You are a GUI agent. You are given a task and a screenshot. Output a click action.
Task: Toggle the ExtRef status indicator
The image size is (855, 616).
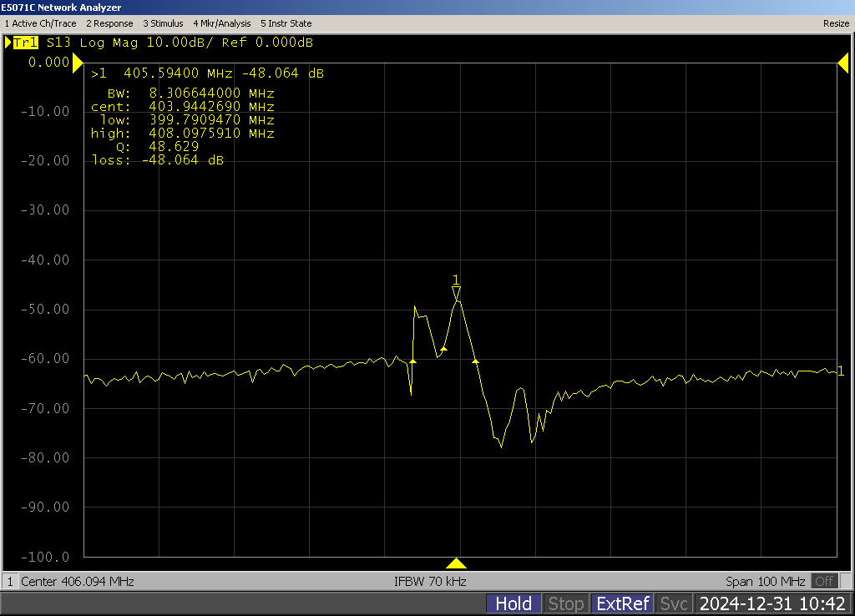(621, 603)
